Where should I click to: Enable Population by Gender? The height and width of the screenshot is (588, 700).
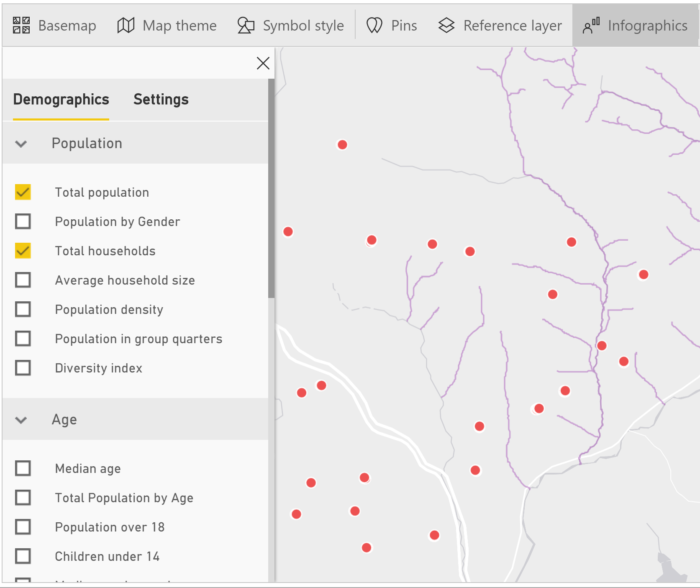coord(23,221)
